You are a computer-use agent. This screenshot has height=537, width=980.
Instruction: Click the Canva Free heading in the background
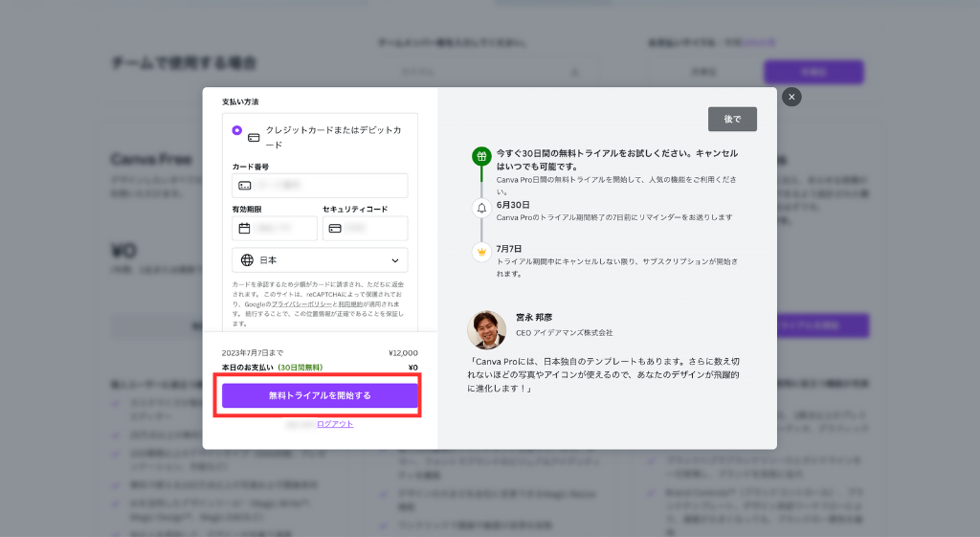pyautogui.click(x=150, y=160)
